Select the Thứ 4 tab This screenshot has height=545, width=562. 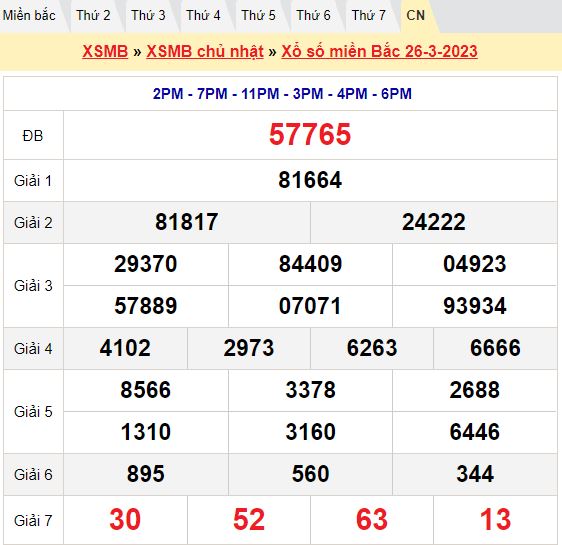point(203,16)
